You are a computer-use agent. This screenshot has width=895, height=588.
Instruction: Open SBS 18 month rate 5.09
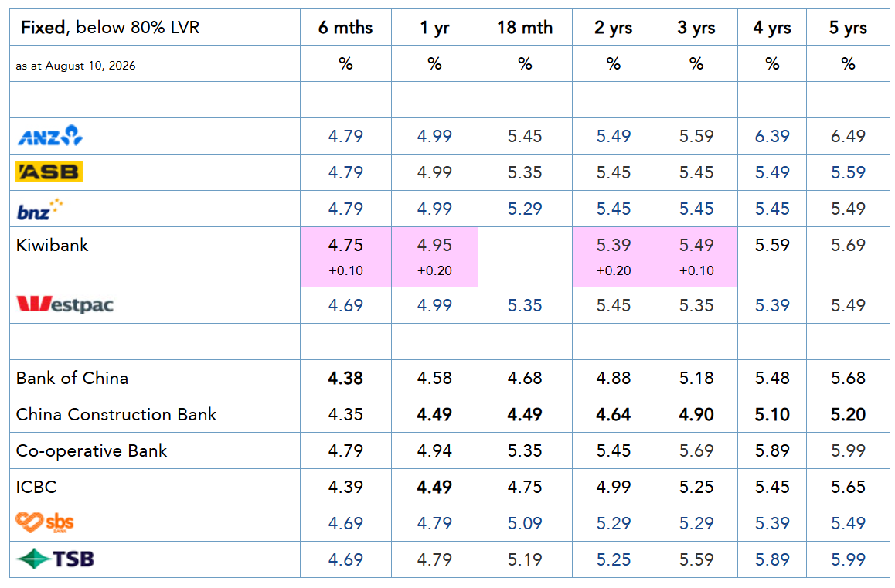[x=525, y=524]
